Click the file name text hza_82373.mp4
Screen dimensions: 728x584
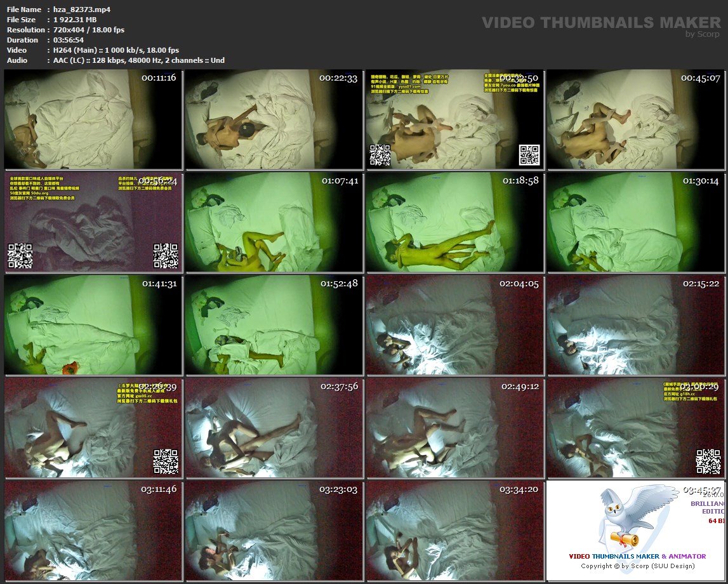coord(82,10)
